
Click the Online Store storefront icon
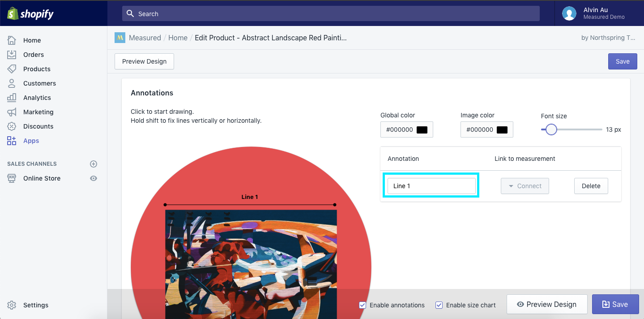[x=12, y=178]
